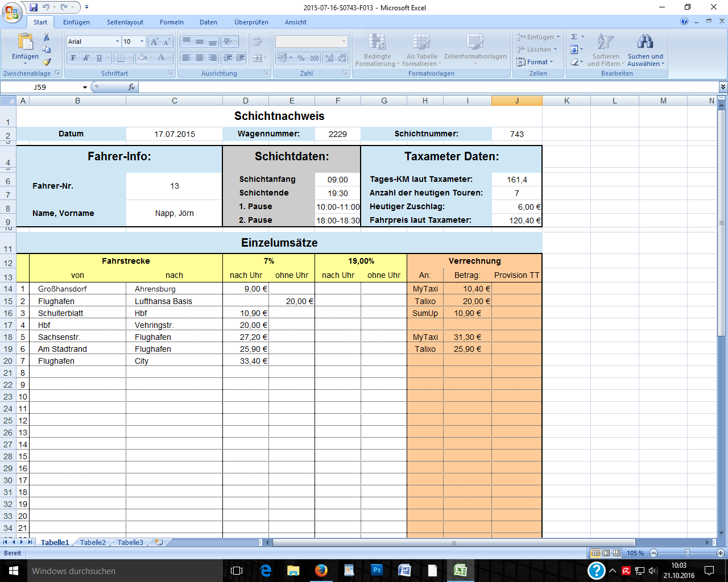Click the Office button logo

pyautogui.click(x=12, y=11)
